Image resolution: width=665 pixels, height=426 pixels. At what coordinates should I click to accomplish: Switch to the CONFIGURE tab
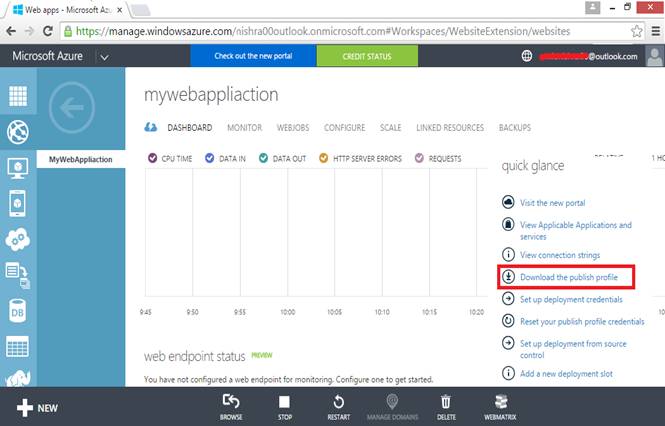(345, 128)
